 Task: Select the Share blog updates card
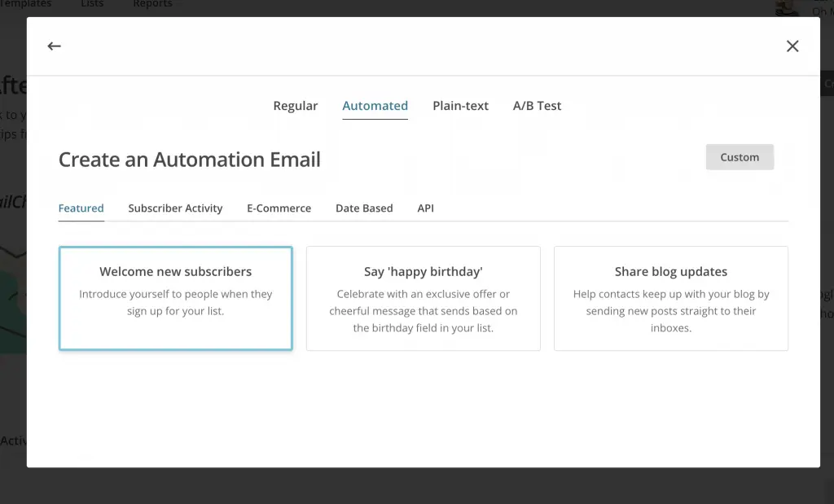pos(670,298)
